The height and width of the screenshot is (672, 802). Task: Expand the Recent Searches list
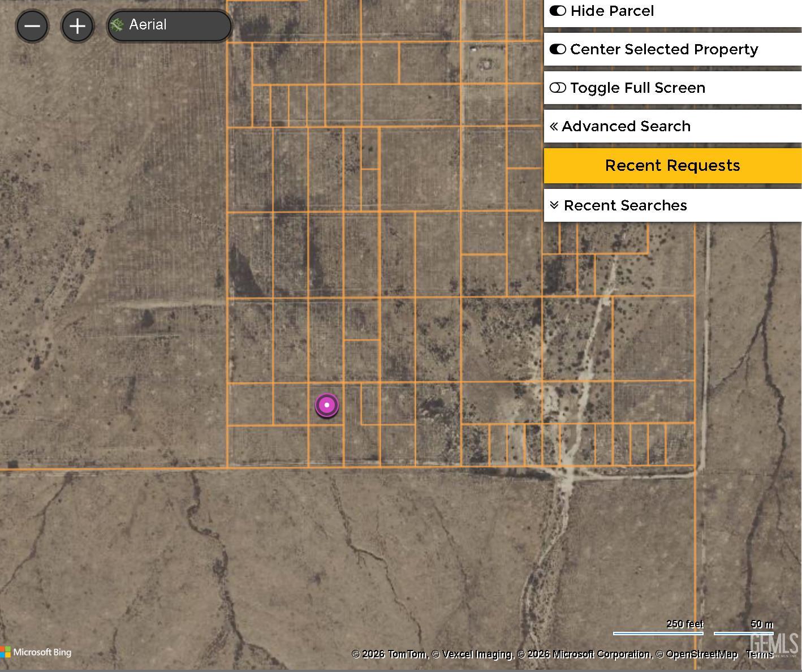pyautogui.click(x=672, y=205)
